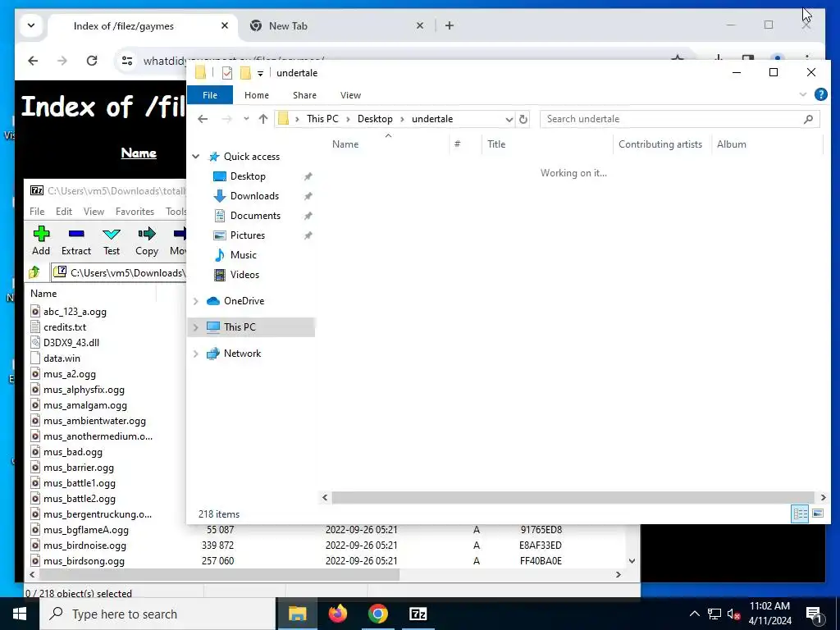
Task: Open the notification center icon
Action: coord(815,614)
